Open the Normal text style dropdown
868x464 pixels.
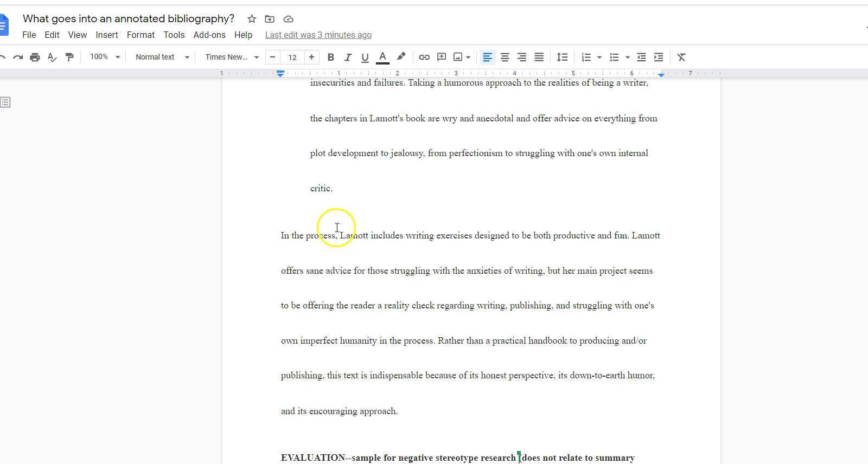point(162,57)
